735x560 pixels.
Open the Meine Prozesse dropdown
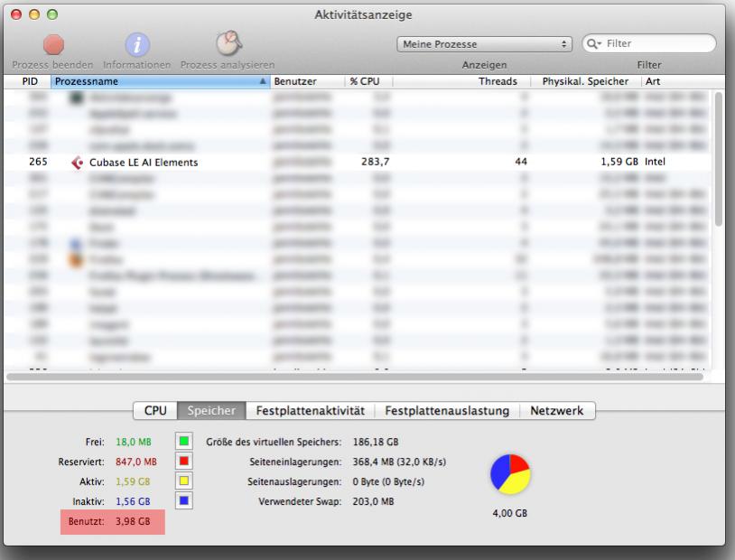pyautogui.click(x=486, y=43)
